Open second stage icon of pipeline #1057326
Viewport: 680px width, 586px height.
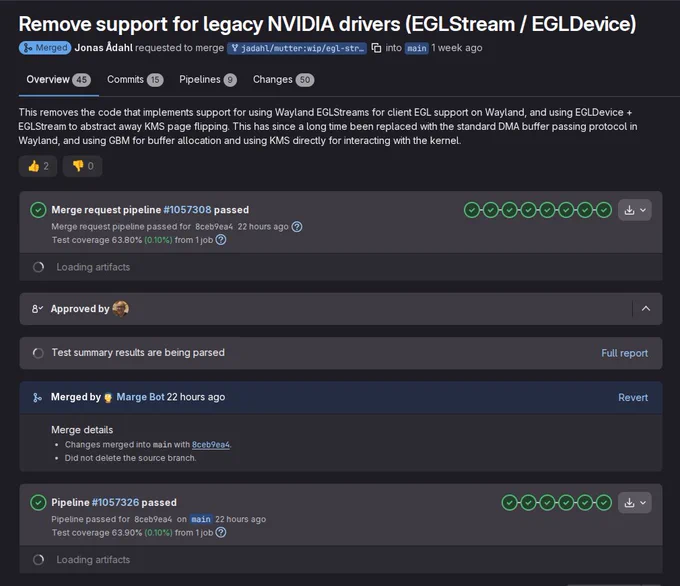tap(528, 503)
